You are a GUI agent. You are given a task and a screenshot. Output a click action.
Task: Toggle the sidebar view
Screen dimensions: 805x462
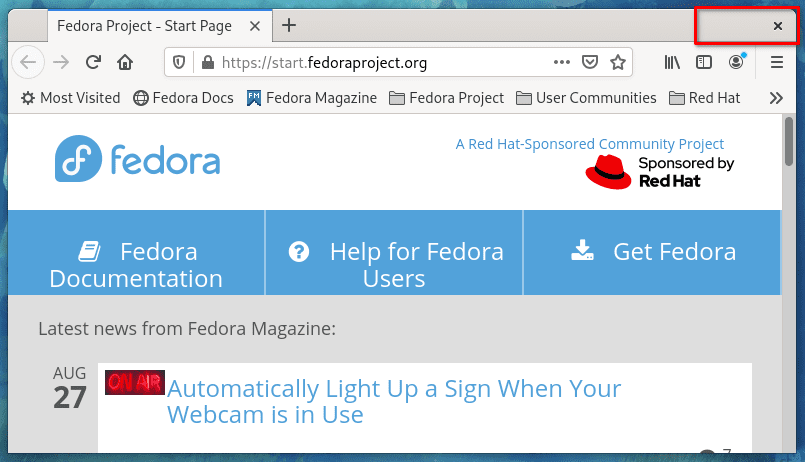coord(704,63)
